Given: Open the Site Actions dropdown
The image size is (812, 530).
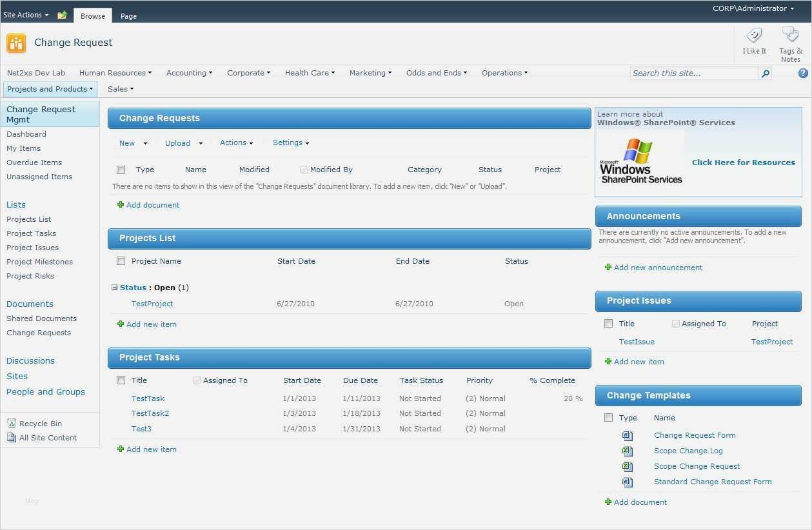Looking at the screenshot, I should click(26, 15).
